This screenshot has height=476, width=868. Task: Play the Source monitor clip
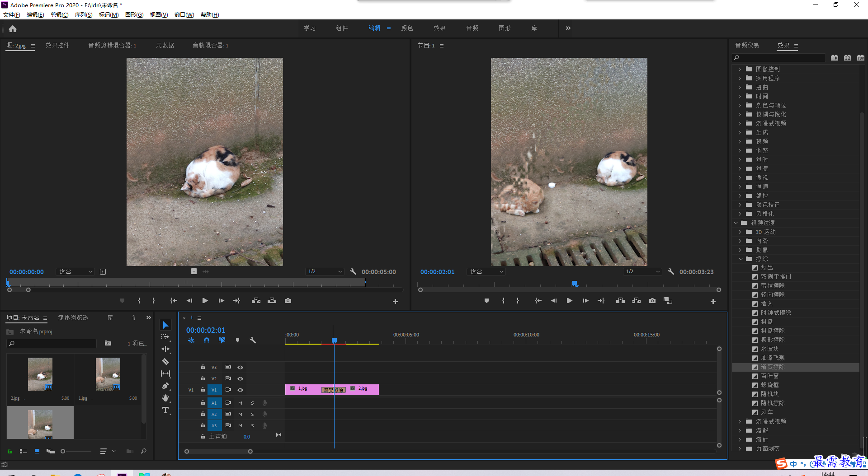tap(205, 301)
